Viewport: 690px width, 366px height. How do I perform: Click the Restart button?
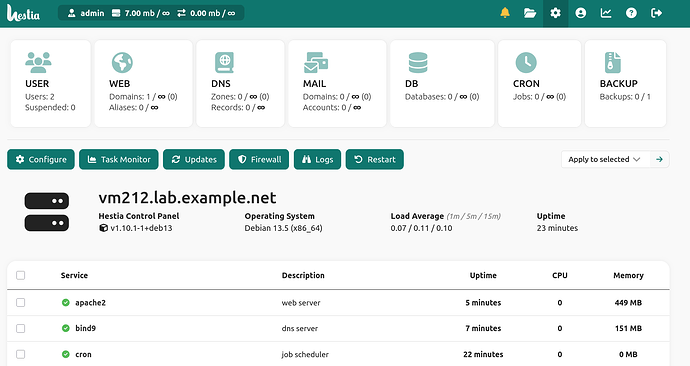[x=374, y=159]
